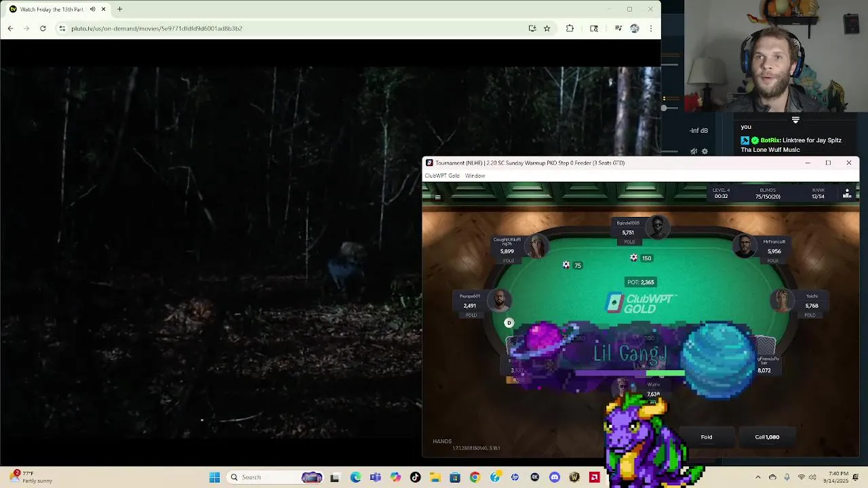Click the LEVEL 4 timer display
The image size is (868, 488).
(x=721, y=194)
